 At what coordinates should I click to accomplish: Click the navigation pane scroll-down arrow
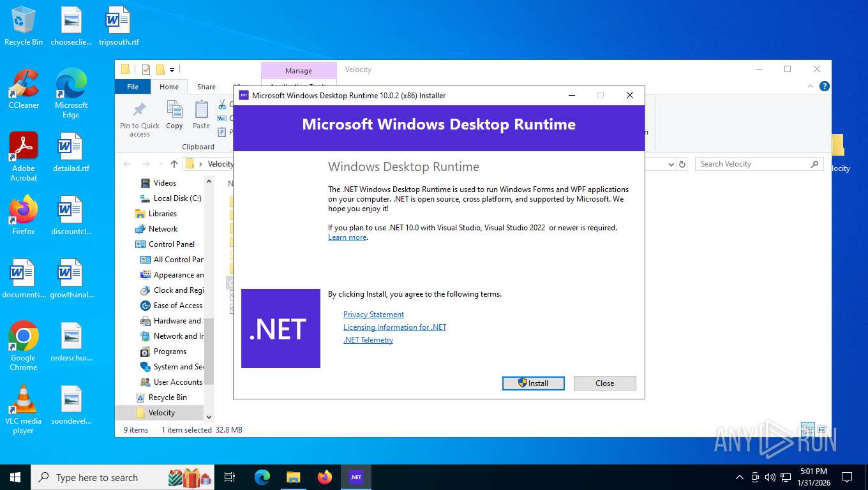(208, 417)
